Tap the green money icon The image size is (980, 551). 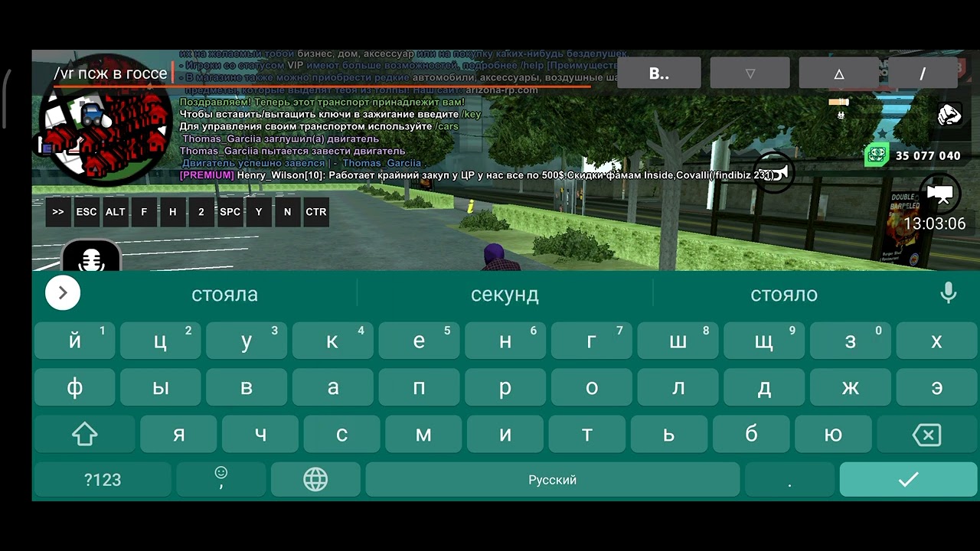(x=877, y=155)
